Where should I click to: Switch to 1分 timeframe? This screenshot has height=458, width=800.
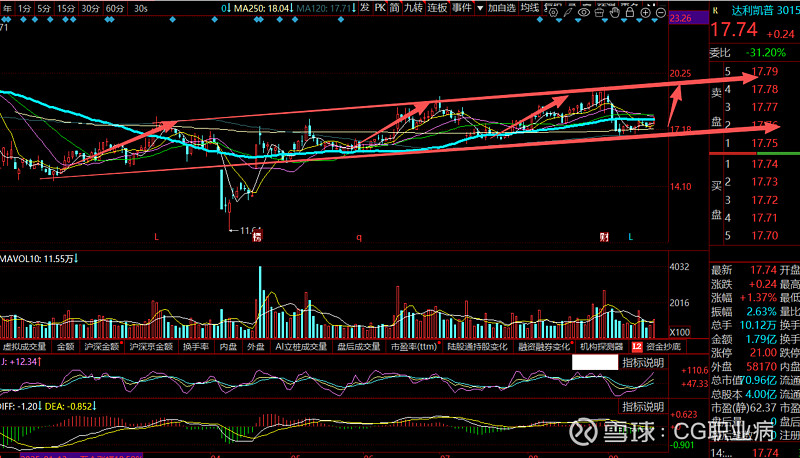coord(24,8)
